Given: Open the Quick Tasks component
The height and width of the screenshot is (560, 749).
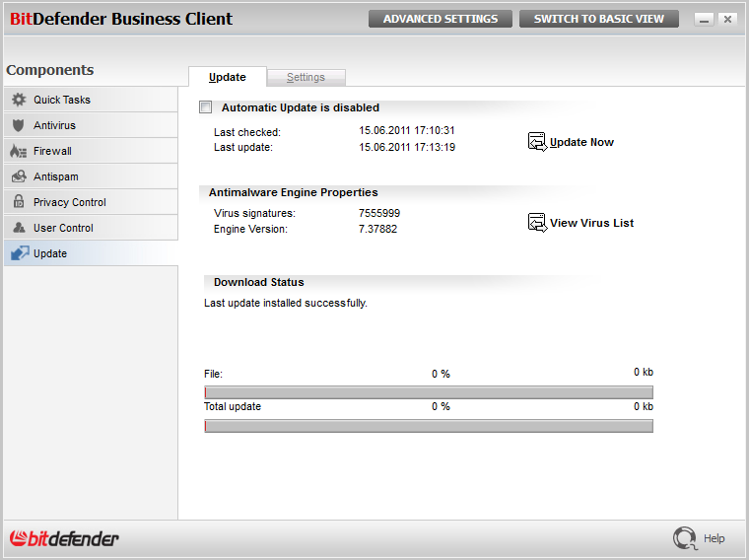Looking at the screenshot, I should click(x=91, y=100).
